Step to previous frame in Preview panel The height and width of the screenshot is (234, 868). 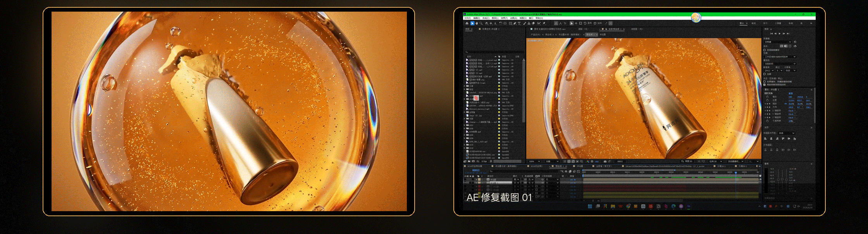(775, 34)
